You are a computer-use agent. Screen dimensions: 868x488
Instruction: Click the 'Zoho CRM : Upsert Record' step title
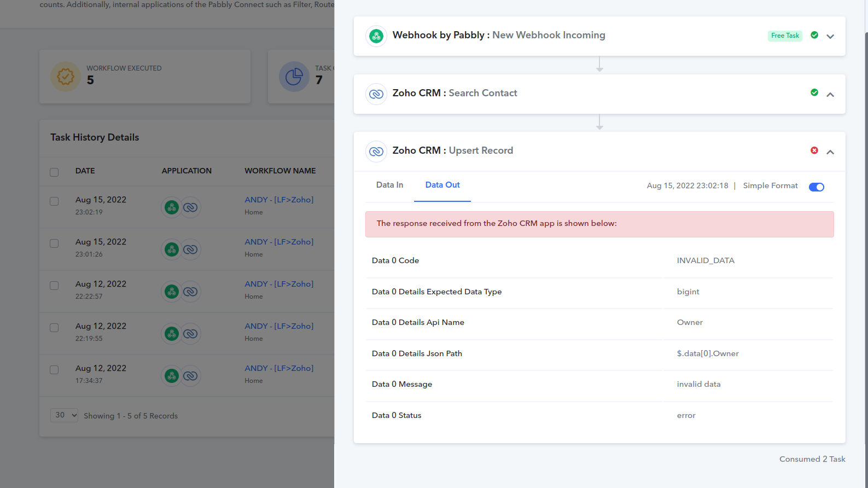pyautogui.click(x=452, y=150)
